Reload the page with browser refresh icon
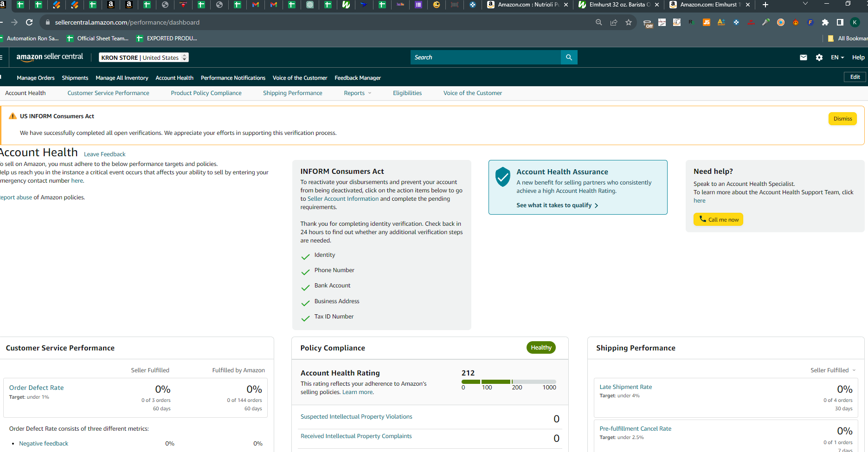The image size is (868, 452). [x=29, y=22]
